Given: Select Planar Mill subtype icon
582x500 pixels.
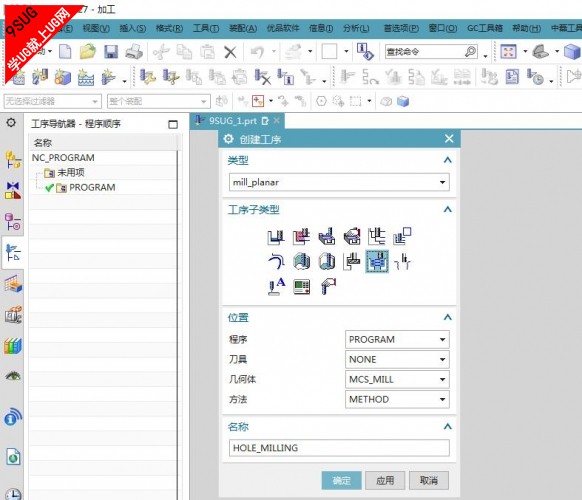Looking at the screenshot, I should [377, 236].
